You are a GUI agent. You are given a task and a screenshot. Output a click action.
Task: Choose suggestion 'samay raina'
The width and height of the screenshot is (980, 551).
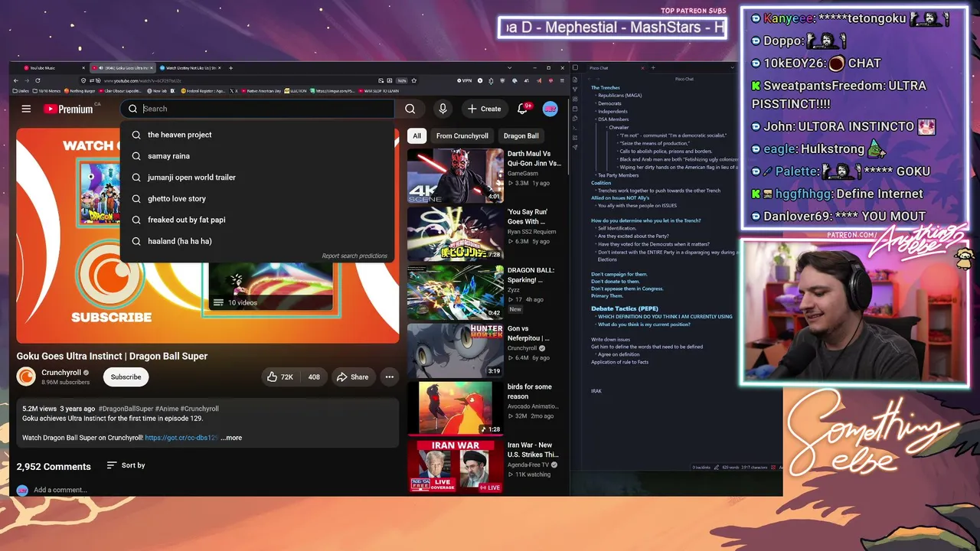(257, 156)
